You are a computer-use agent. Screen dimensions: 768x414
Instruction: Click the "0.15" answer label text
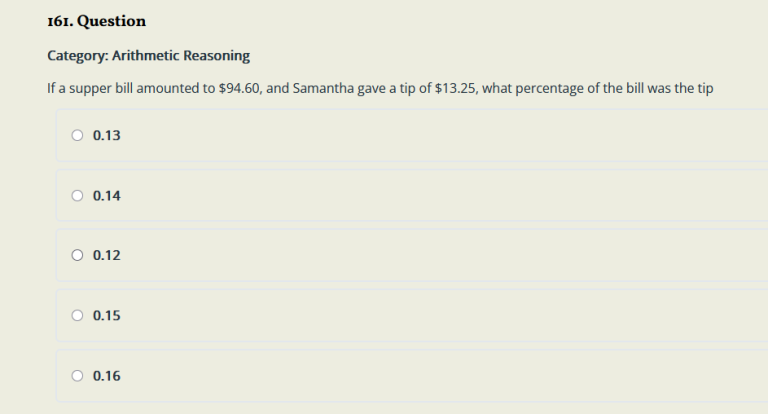(x=106, y=316)
